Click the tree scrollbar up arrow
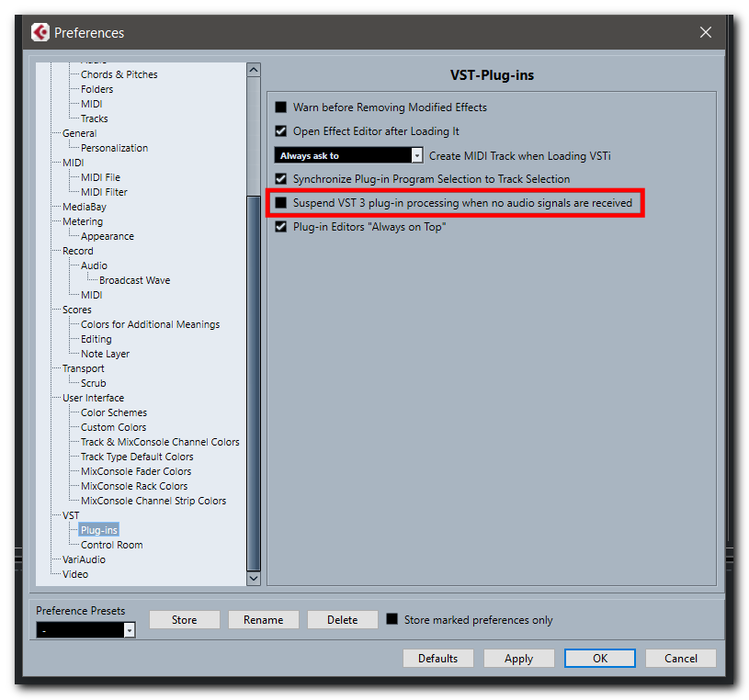This screenshot has width=749, height=700. click(254, 71)
